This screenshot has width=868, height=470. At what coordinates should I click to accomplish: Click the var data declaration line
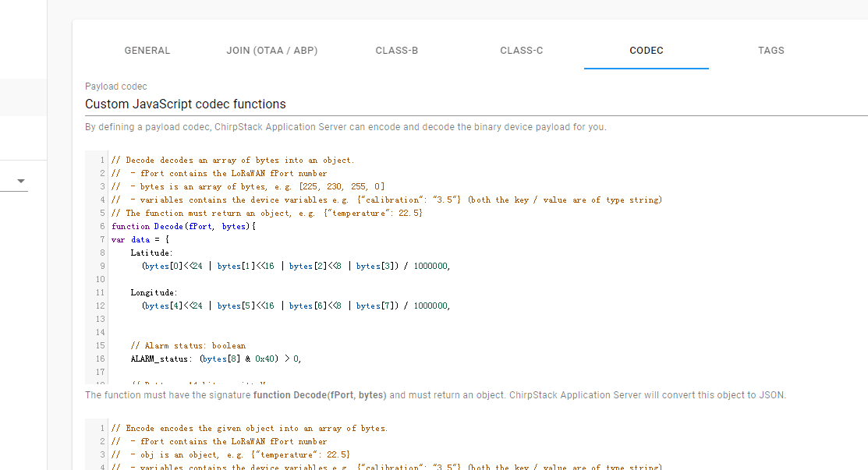(140, 239)
